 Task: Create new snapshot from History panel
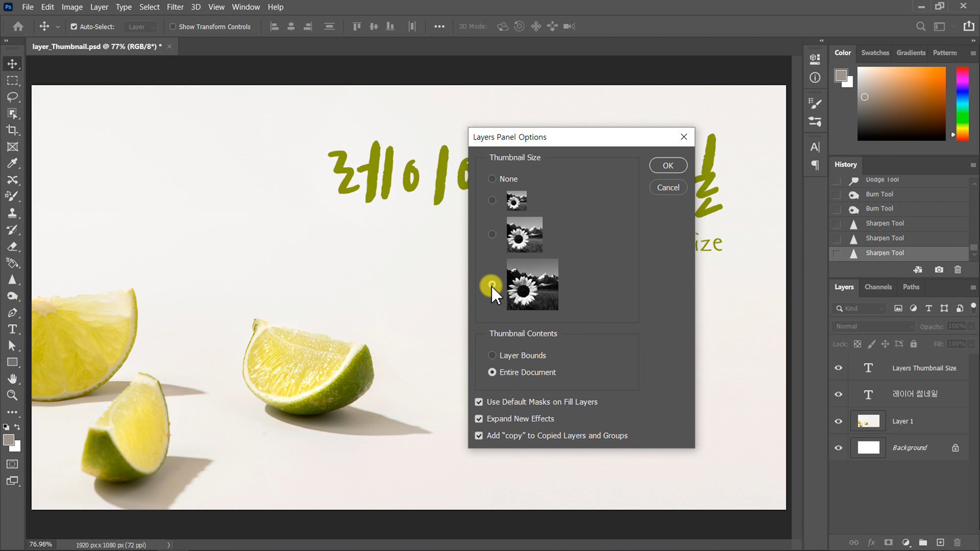[x=939, y=269]
